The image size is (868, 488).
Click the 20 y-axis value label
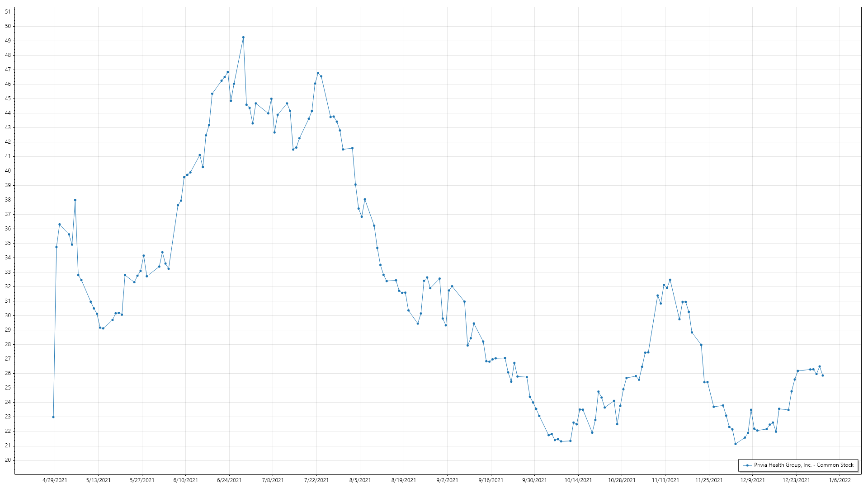pos(8,460)
